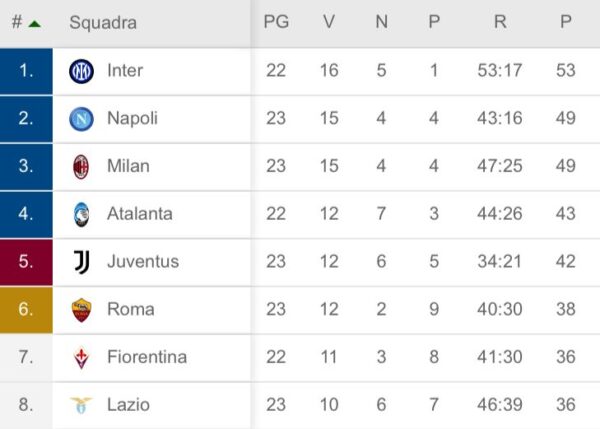The image size is (600, 429).
Task: Click the gold position 6 badge
Action: (x=26, y=310)
